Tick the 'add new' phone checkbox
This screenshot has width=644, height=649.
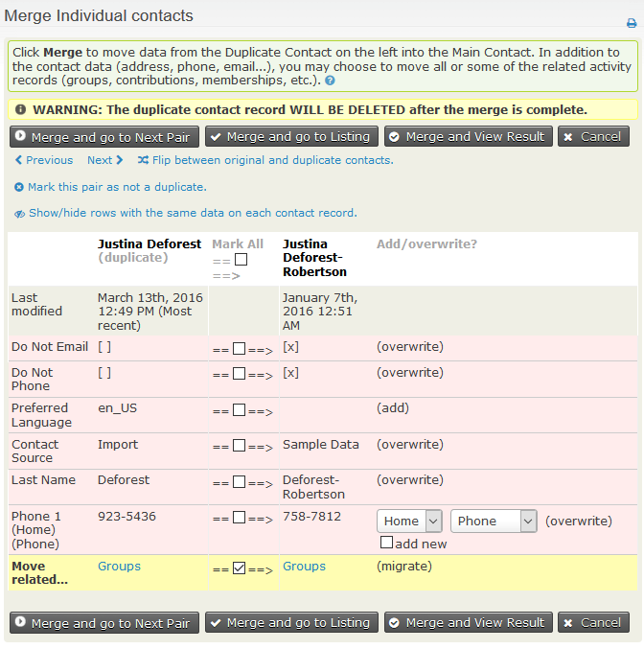386,544
